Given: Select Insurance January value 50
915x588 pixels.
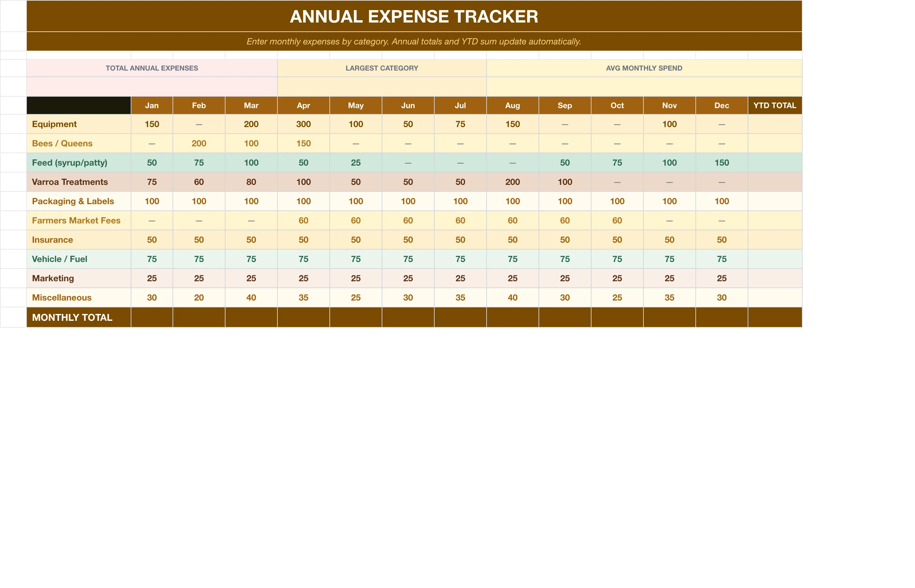Looking at the screenshot, I should (x=152, y=240).
